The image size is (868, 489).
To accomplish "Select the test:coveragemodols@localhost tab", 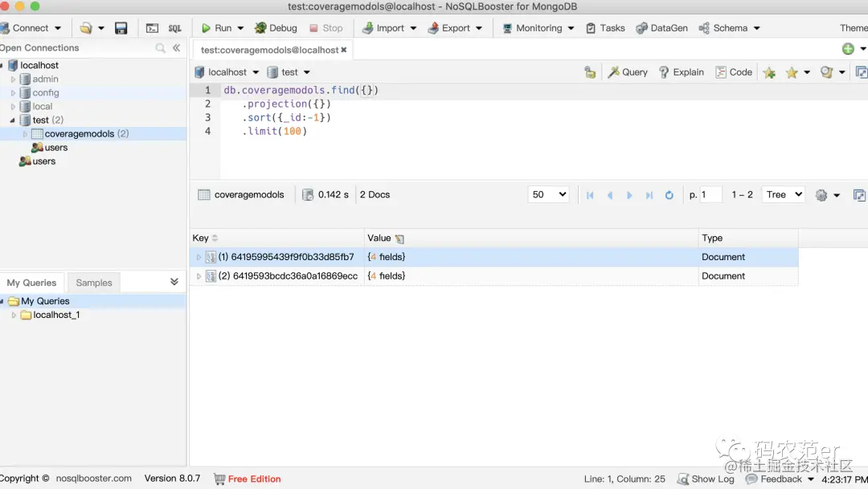I will pyautogui.click(x=269, y=50).
